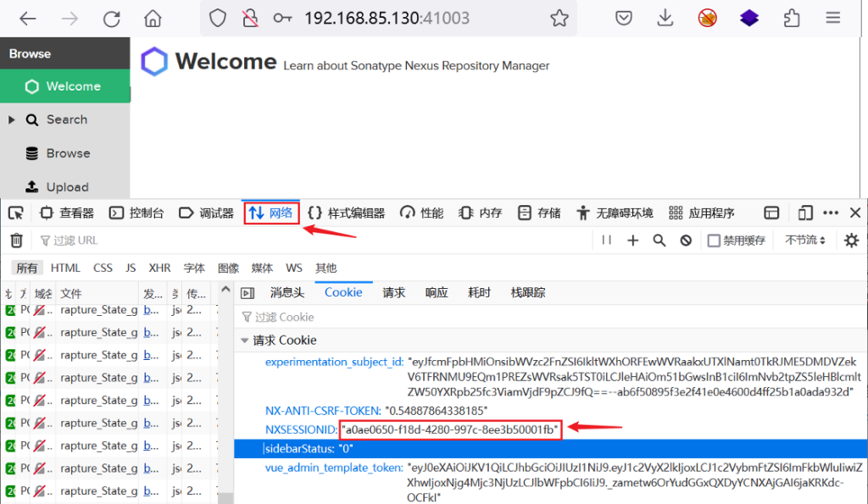Open the 消息头 headers tab
Image resolution: width=868 pixels, height=504 pixels.
click(287, 293)
